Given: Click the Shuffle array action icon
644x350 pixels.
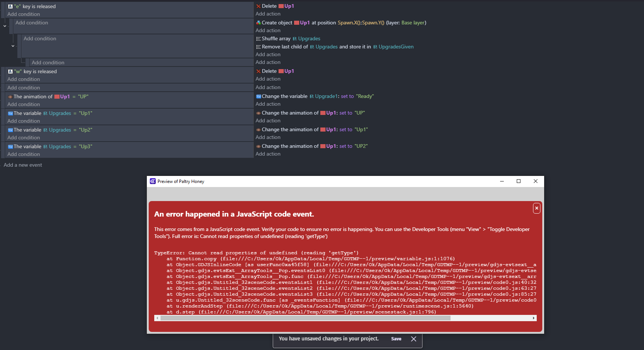Looking at the screenshot, I should [x=258, y=39].
